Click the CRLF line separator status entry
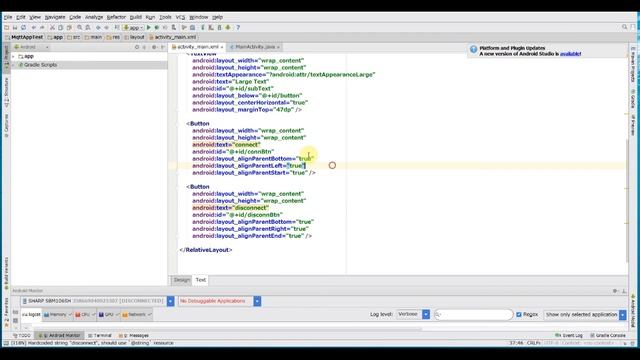This screenshot has width=640, height=360. 533,343
